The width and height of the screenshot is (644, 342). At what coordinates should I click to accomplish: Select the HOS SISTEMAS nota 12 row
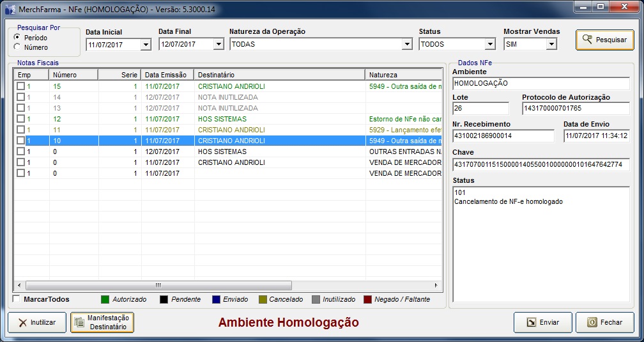[x=222, y=119]
